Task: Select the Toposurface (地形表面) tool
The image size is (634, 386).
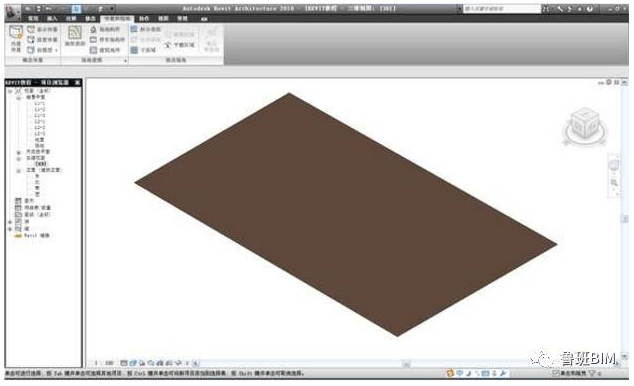Action: (75, 36)
